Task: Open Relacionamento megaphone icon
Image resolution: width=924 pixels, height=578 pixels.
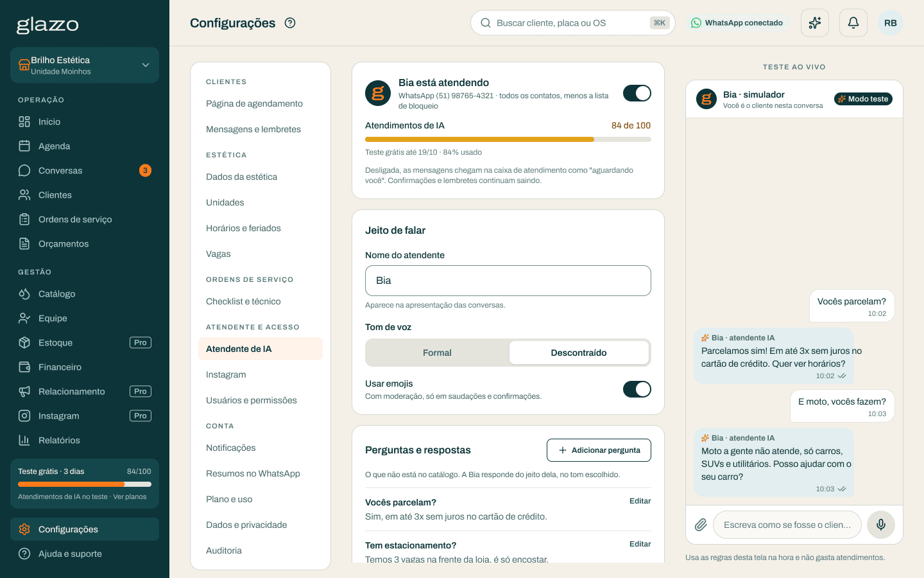Action: point(24,391)
